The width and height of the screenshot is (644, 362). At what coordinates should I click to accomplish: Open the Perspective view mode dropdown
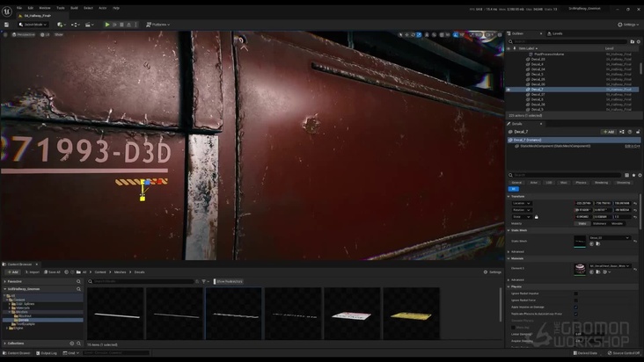[x=24, y=35]
